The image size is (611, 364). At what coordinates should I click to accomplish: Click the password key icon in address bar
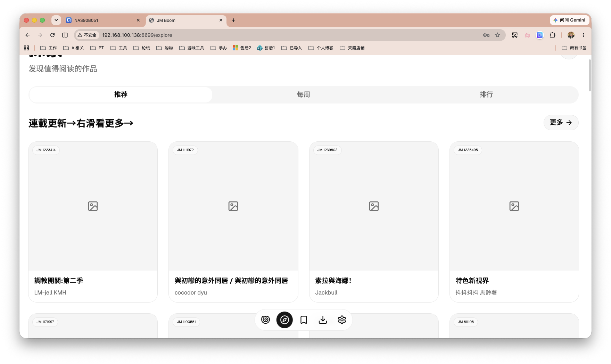(486, 35)
